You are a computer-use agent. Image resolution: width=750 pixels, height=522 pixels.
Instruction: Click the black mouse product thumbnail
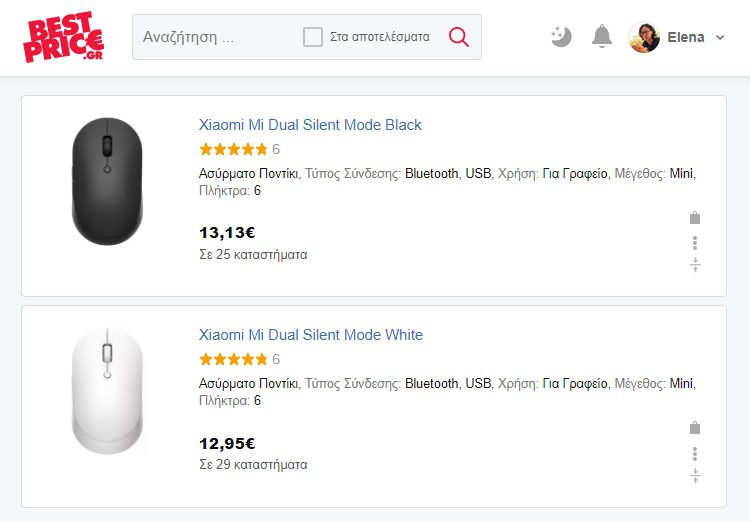[107, 181]
